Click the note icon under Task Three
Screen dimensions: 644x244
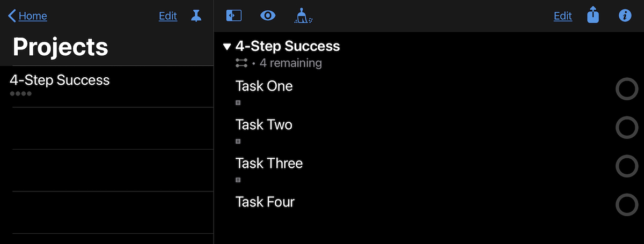[238, 180]
